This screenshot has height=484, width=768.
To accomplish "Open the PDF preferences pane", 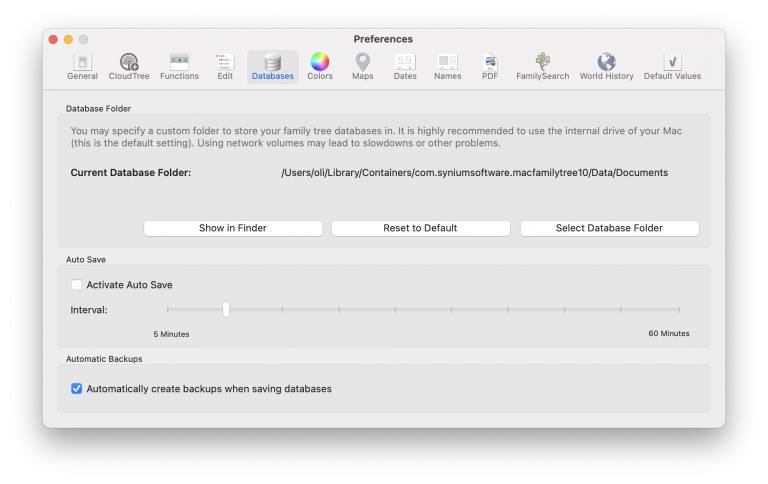I will click(x=490, y=67).
